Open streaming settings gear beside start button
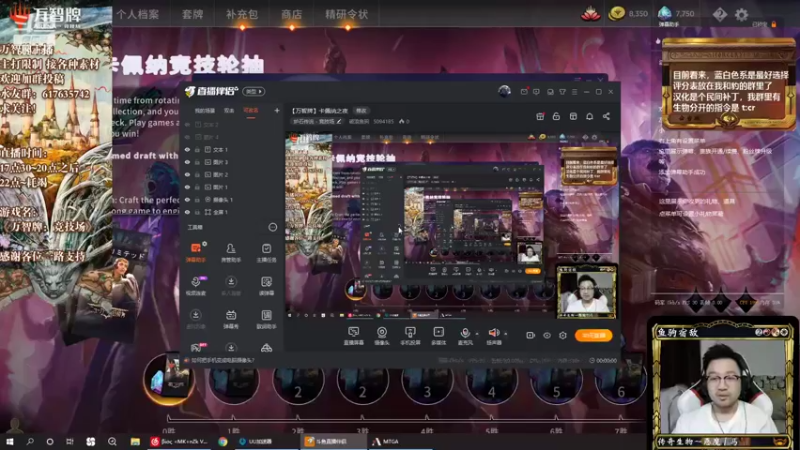The height and width of the screenshot is (450, 800). (563, 335)
